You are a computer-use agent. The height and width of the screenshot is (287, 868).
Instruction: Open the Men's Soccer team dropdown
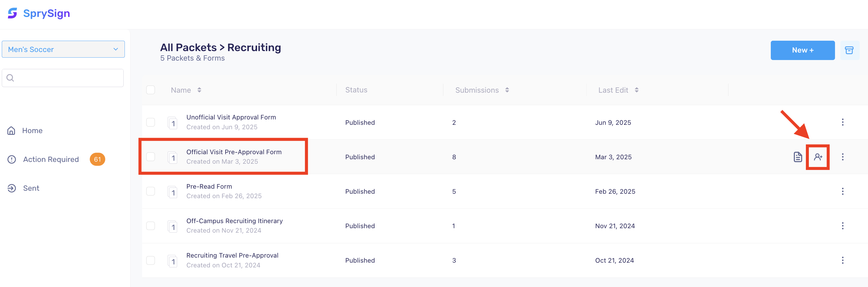click(63, 49)
